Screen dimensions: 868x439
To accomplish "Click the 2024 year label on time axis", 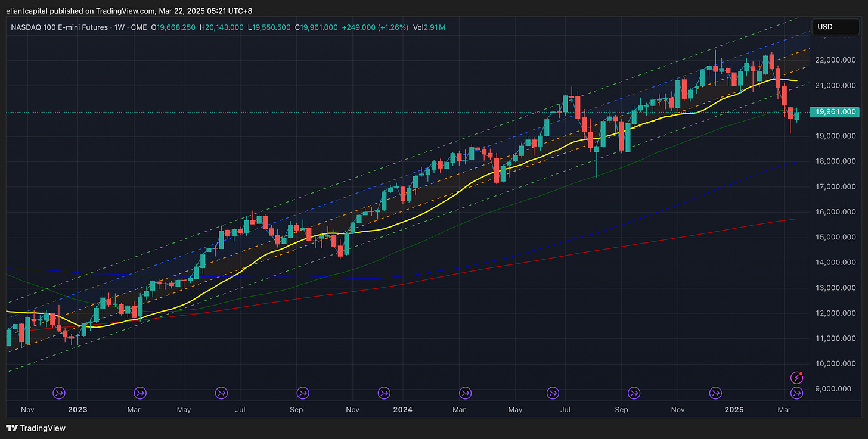I will [402, 410].
